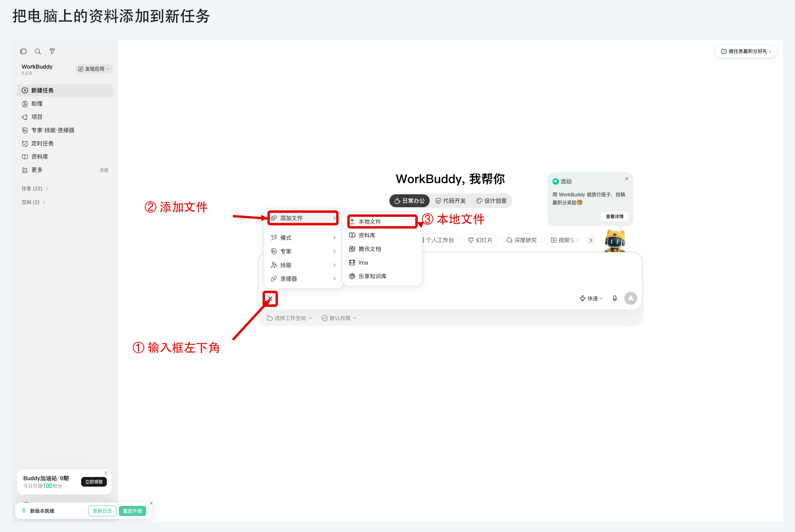
Task: Open the 技能 submenu
Action: tap(303, 265)
